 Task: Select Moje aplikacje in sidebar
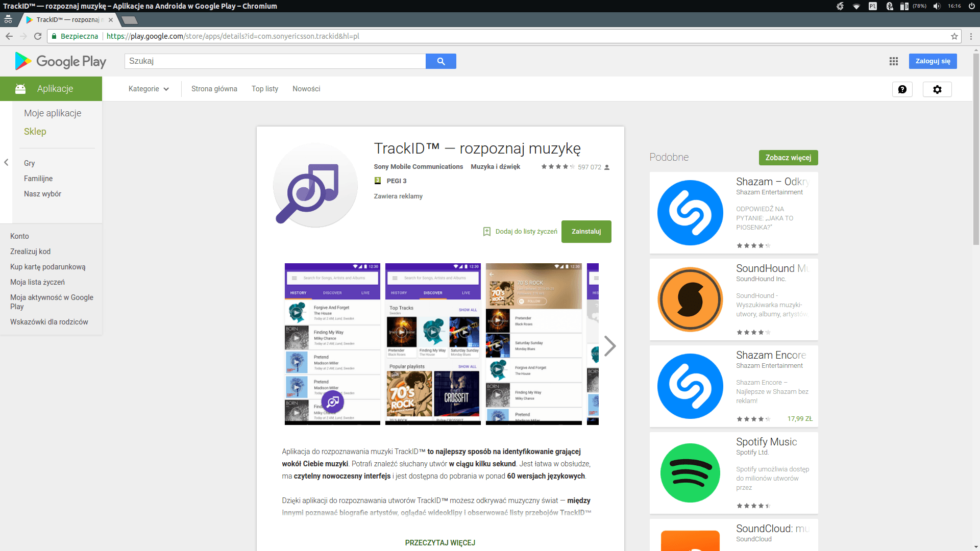53,113
